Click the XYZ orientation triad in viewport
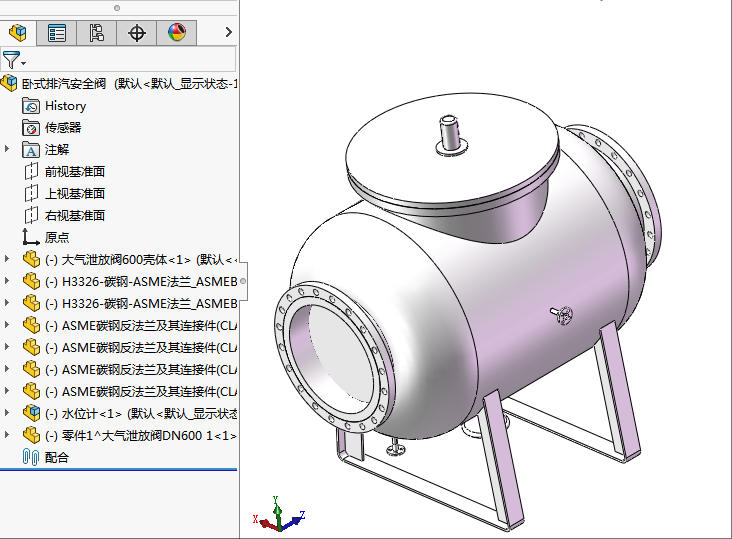 coord(279,516)
